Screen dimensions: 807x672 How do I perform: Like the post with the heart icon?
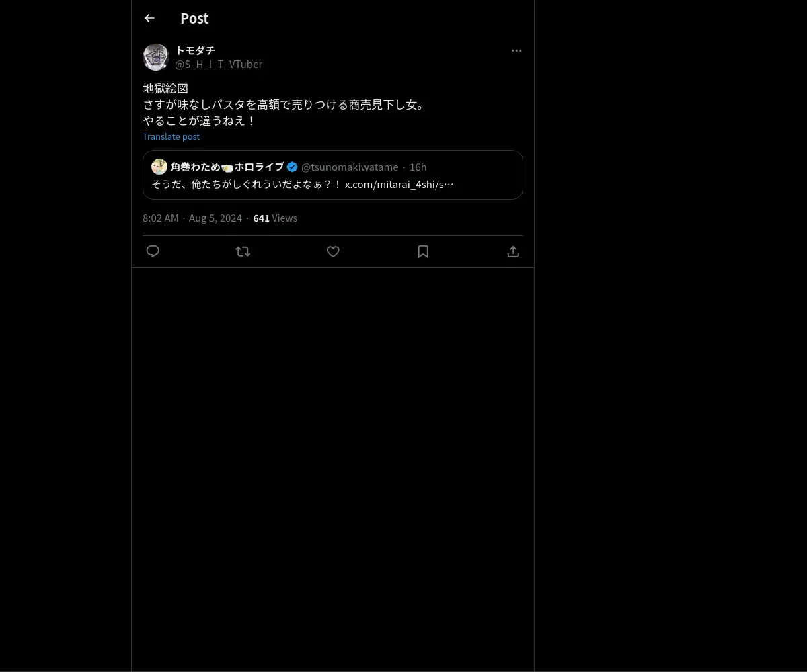(333, 251)
